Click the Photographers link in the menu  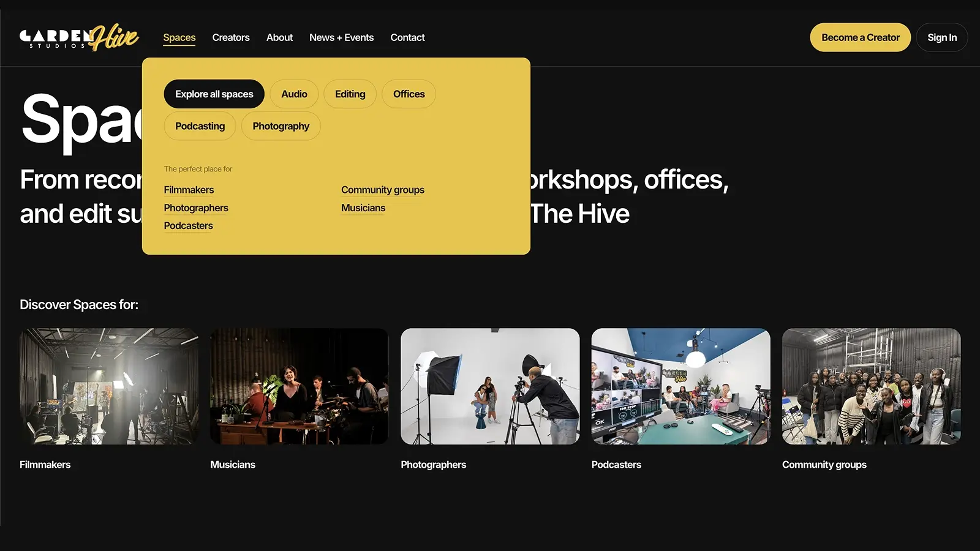196,208
